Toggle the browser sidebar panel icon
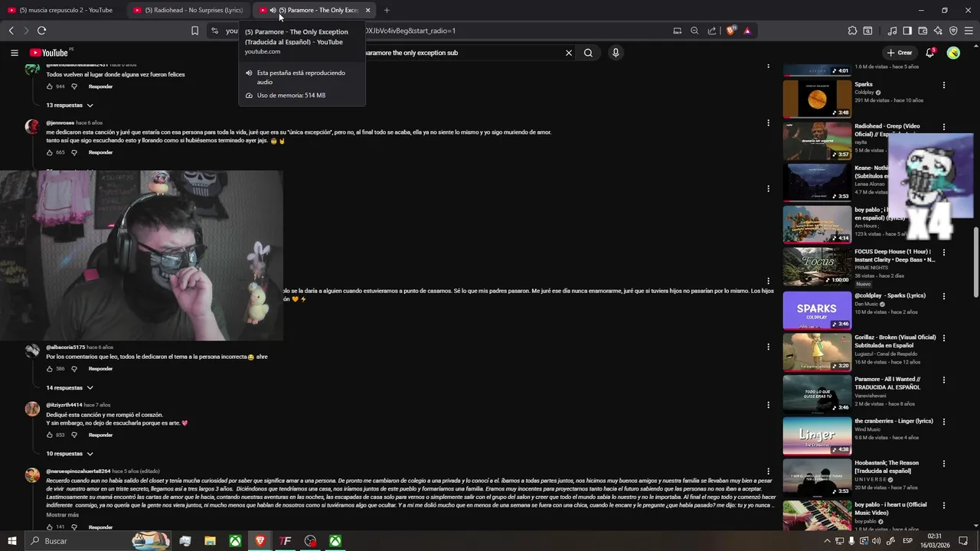Screen dimensions: 980x551 [907, 31]
